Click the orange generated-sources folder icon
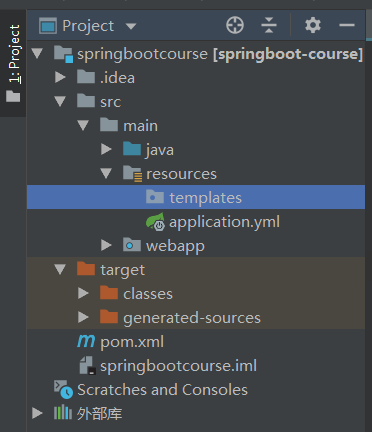Screen dimensions: 372x432 pyautogui.click(x=109, y=317)
